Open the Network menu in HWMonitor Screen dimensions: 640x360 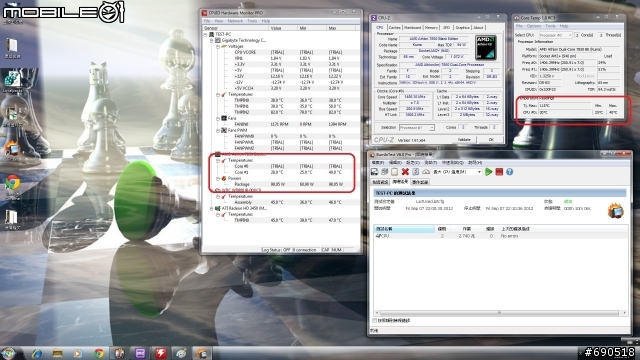point(235,21)
